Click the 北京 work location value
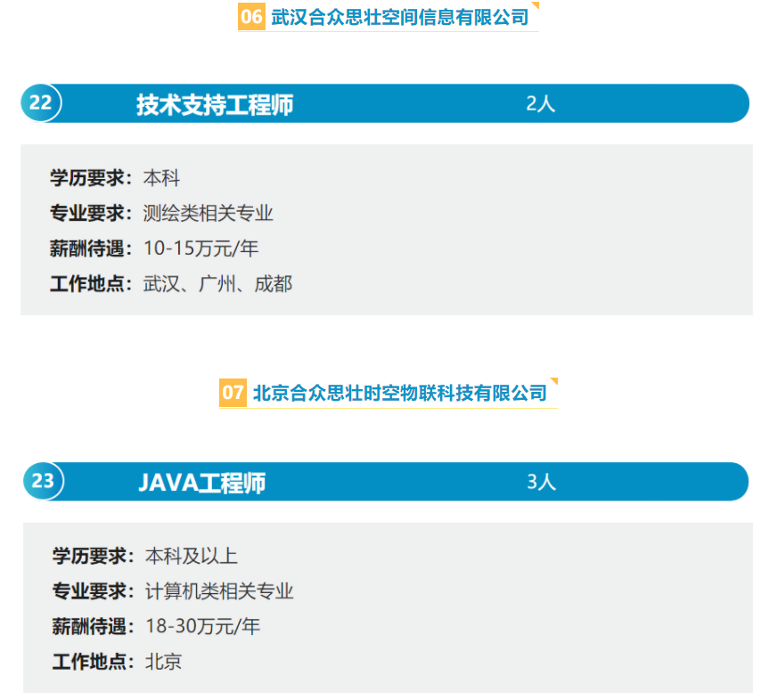Image resolution: width=761 pixels, height=700 pixels. 164,662
